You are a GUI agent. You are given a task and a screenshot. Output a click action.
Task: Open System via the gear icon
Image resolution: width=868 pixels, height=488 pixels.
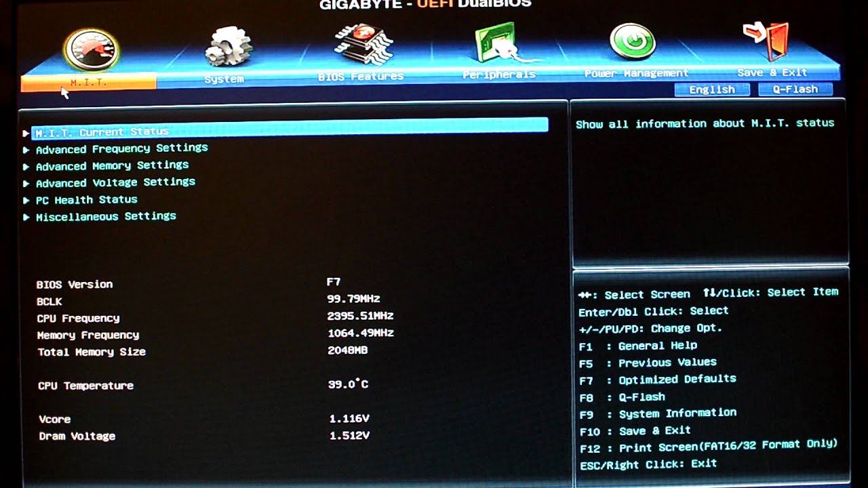click(x=229, y=46)
